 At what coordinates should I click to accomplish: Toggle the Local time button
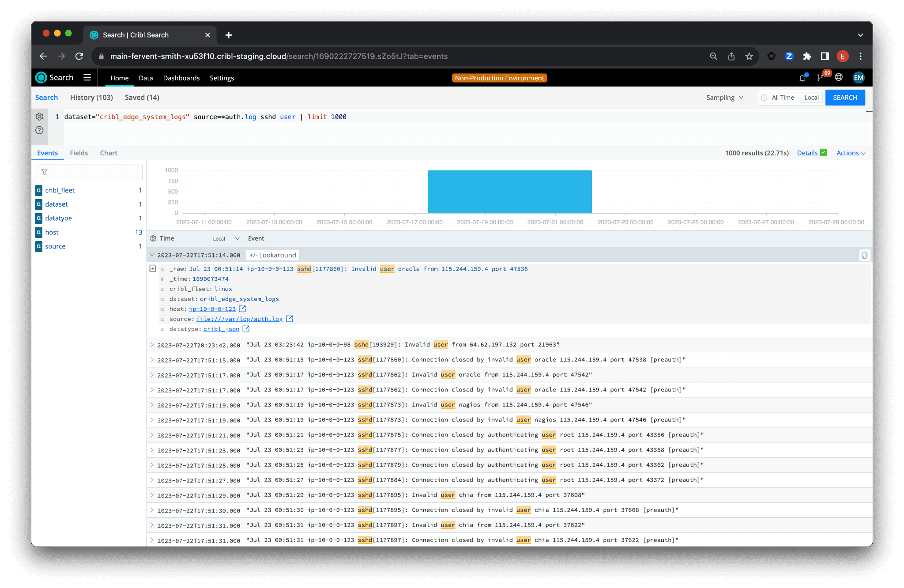pyautogui.click(x=811, y=98)
